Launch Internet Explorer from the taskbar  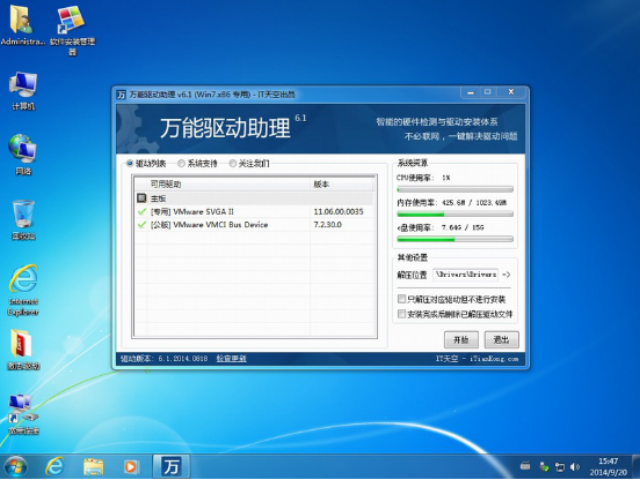coord(55,466)
